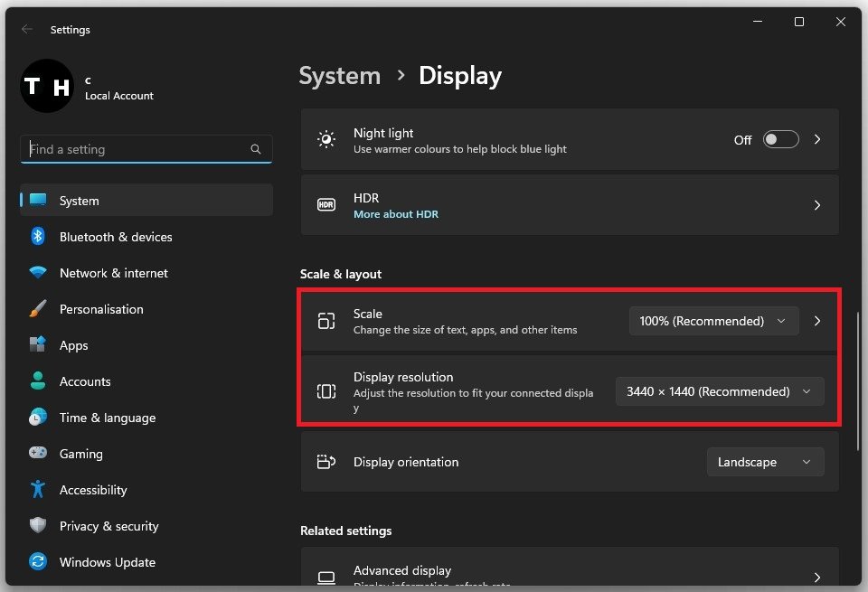Click the Windows Update sync icon
This screenshot has height=592, width=868.
click(38, 562)
